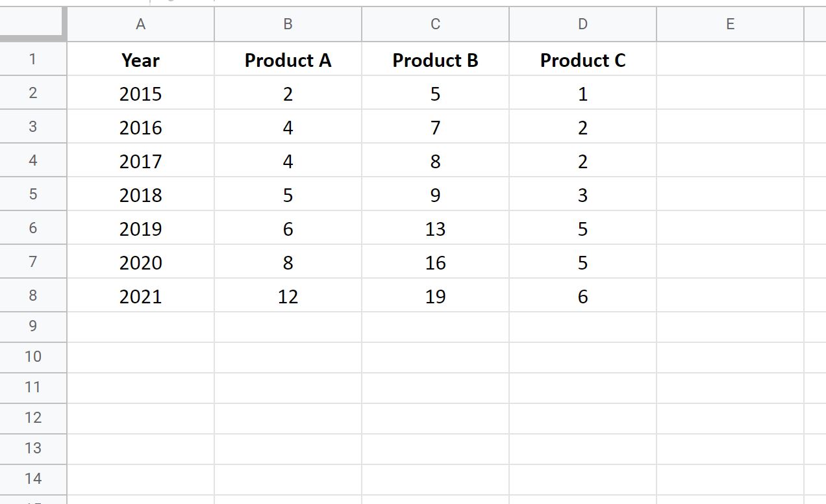Select row 1 header
The image size is (826, 504).
[33, 59]
